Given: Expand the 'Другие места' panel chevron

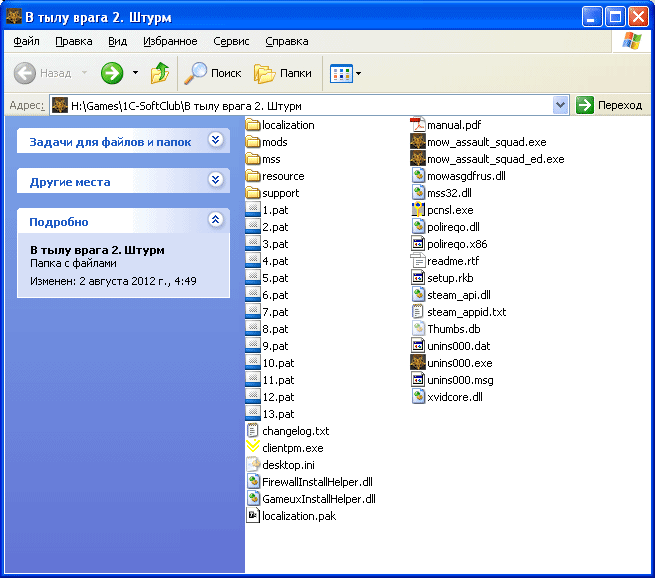Looking at the screenshot, I should point(216,180).
